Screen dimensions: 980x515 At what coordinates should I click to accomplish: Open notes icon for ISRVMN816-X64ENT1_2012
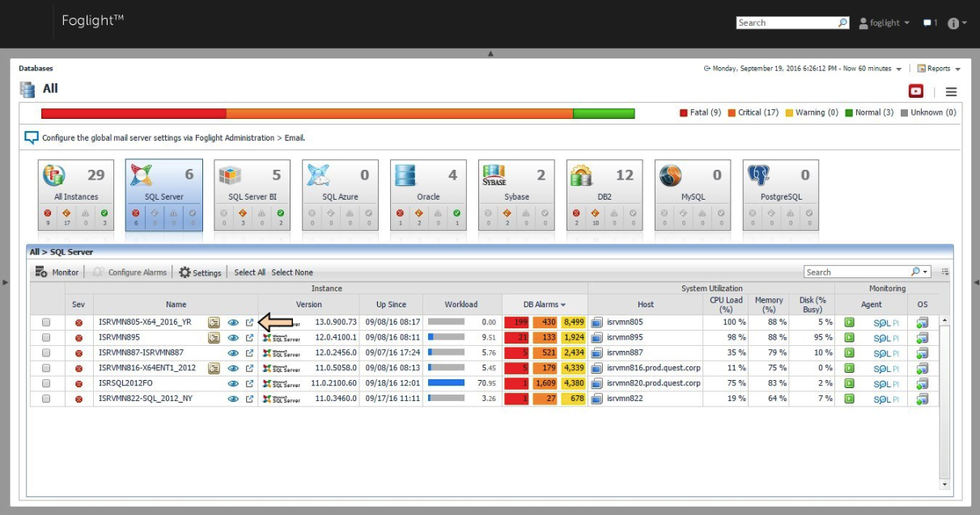coord(214,368)
